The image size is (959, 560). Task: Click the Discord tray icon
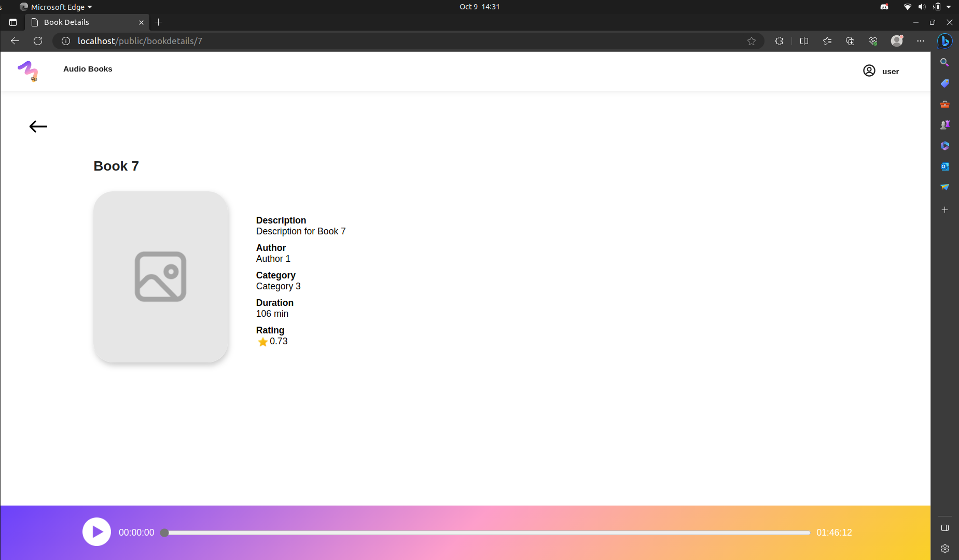point(884,7)
